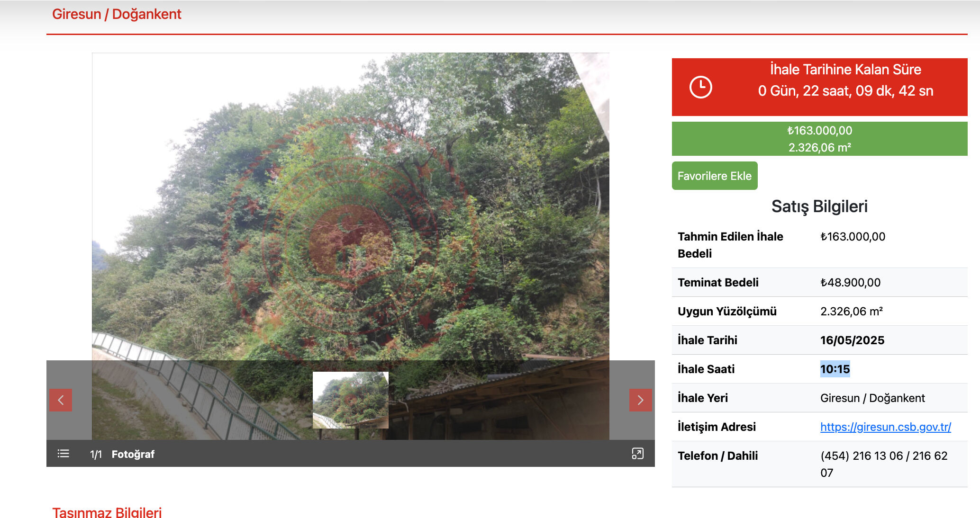The height and width of the screenshot is (518, 980).
Task: Click the green ₺163.000,00 price banner
Action: (819, 139)
